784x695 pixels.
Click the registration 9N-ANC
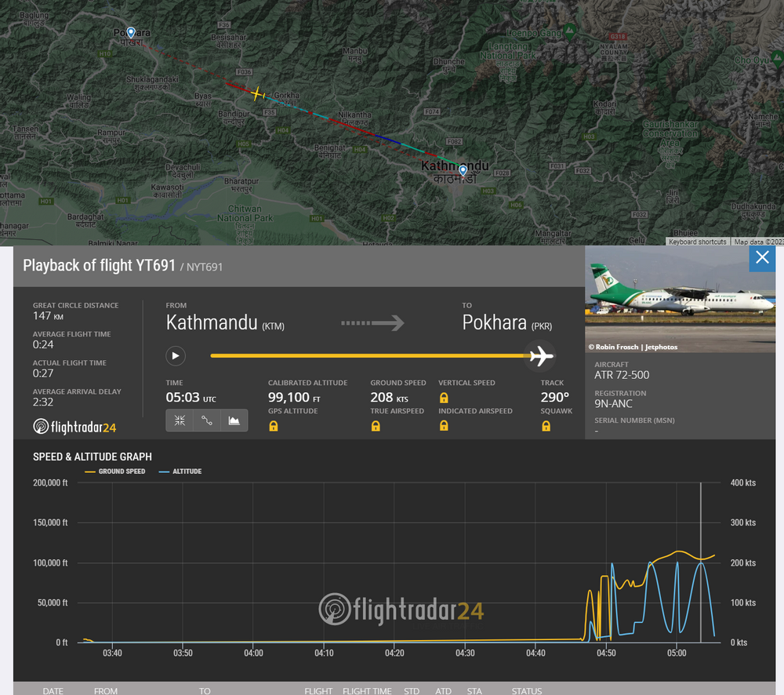click(613, 404)
